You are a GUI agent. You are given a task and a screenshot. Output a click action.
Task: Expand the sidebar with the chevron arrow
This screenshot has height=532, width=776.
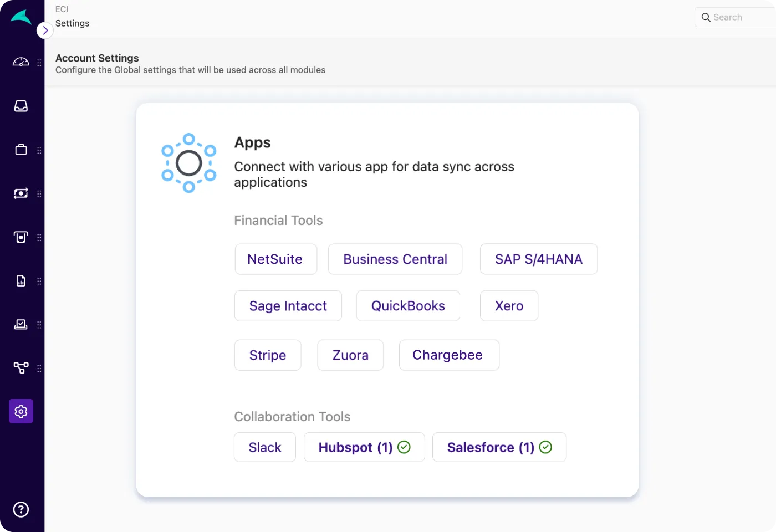pyautogui.click(x=45, y=30)
